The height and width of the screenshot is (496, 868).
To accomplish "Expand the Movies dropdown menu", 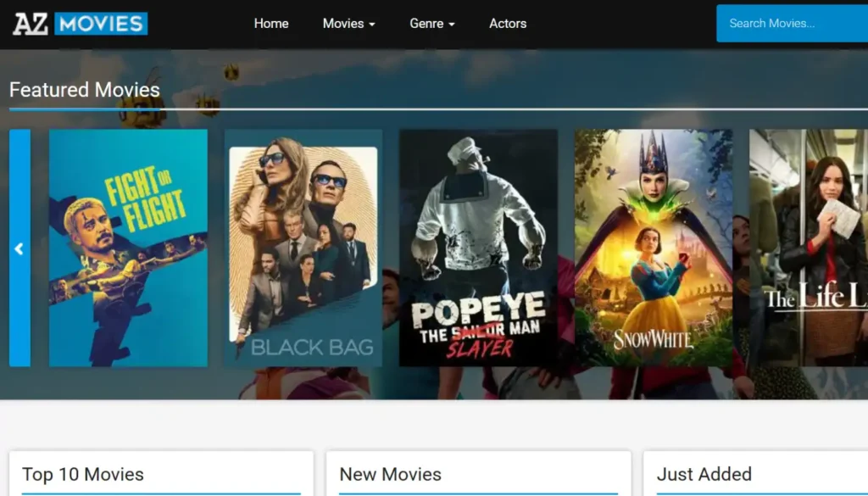I will pyautogui.click(x=348, y=24).
